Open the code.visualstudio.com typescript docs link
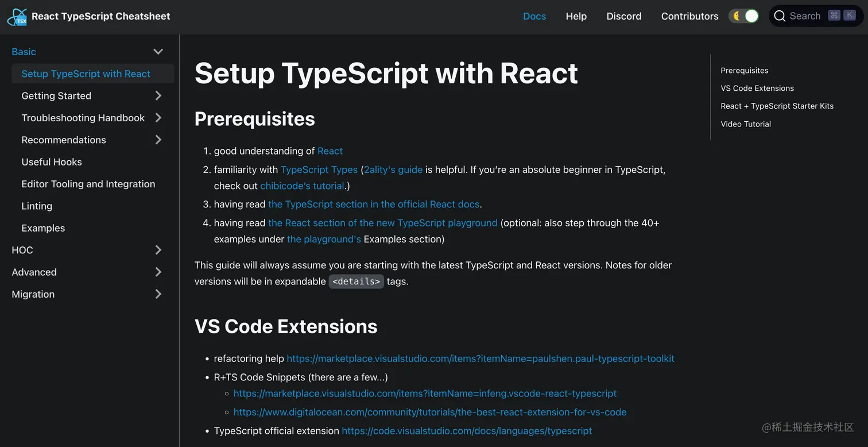This screenshot has height=447, width=868. pos(467,431)
